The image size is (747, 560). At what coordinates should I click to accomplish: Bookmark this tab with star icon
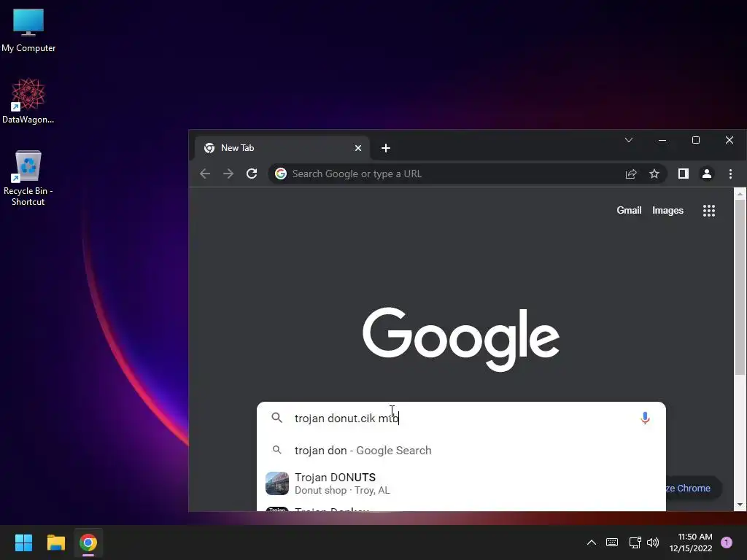click(x=654, y=174)
